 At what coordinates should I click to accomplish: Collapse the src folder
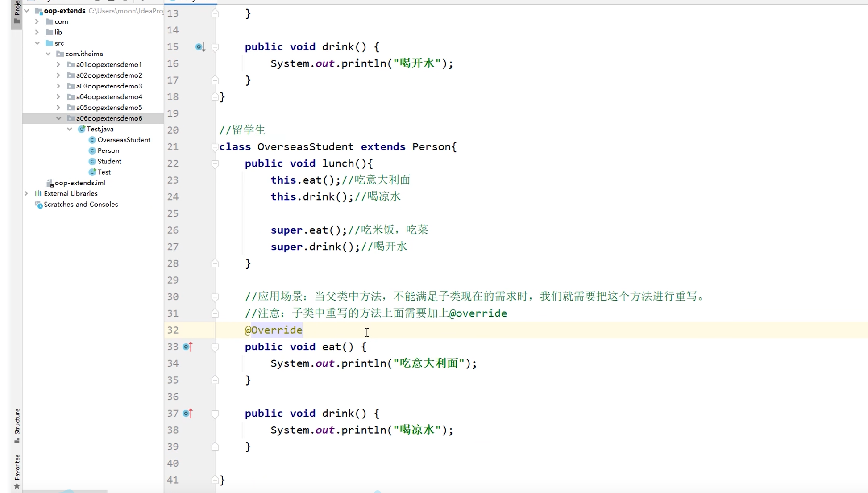point(37,43)
